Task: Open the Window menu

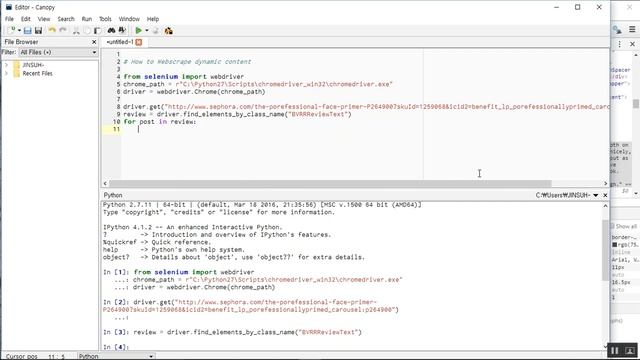Action: point(129,19)
